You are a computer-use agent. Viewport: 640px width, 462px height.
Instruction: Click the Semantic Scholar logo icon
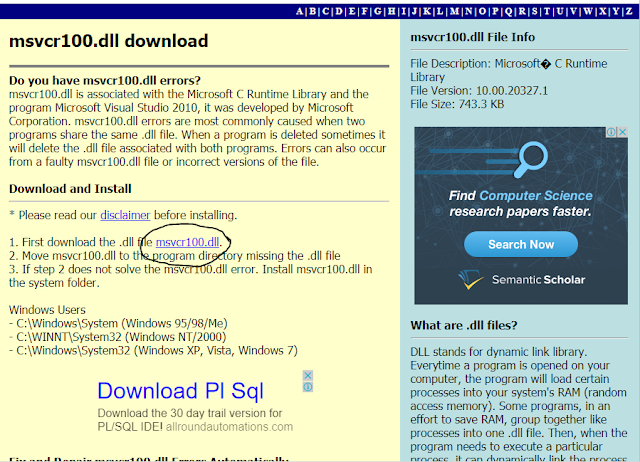(x=471, y=280)
